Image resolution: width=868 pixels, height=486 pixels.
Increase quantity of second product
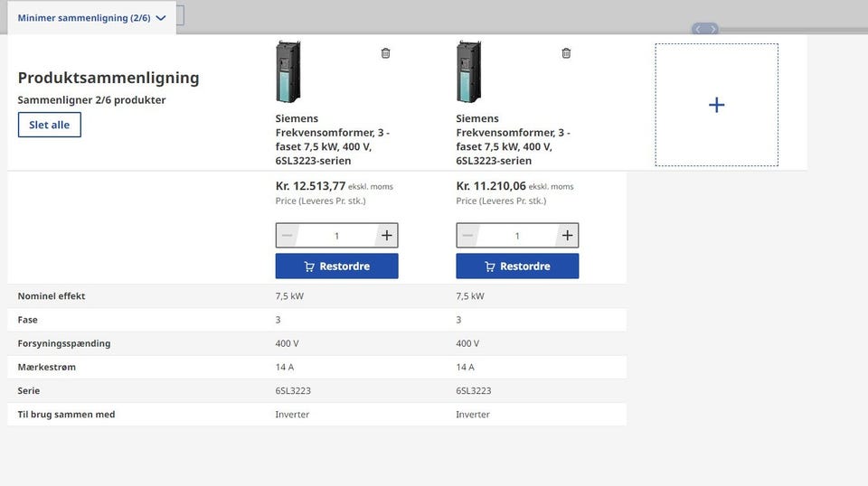[x=567, y=236]
